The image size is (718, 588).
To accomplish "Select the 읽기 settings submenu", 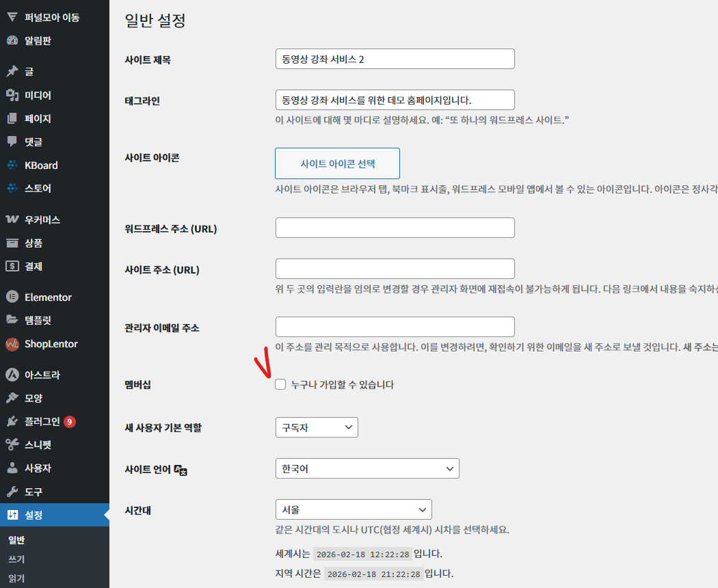I will [x=16, y=578].
